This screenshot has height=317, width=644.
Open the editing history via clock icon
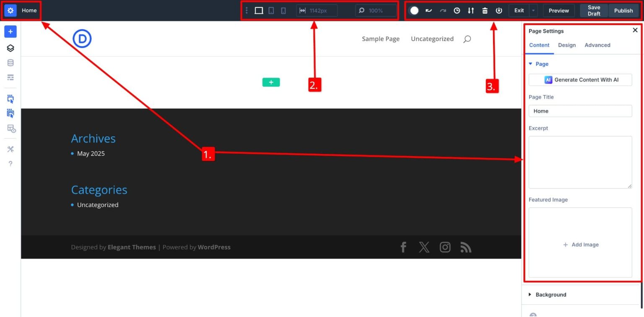tap(457, 10)
